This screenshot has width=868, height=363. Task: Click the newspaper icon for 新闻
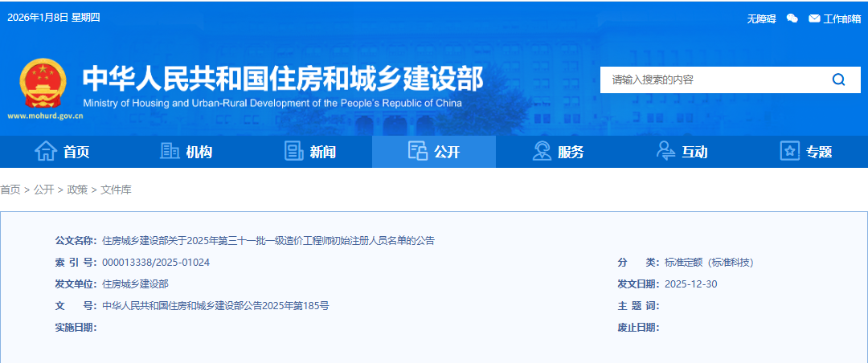pos(293,151)
